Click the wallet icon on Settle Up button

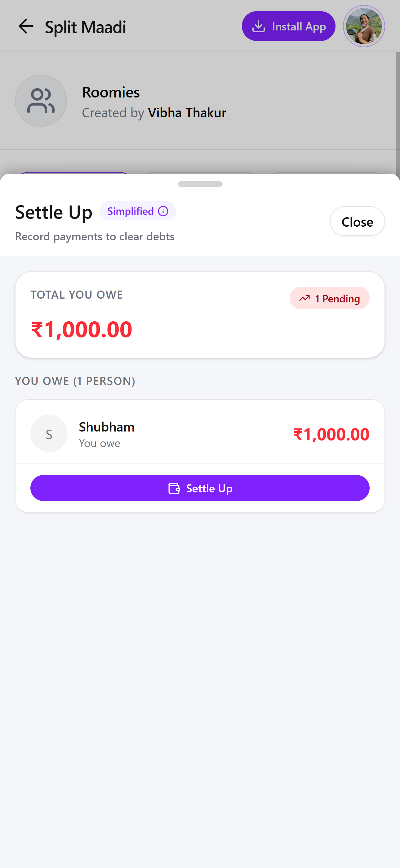174,488
